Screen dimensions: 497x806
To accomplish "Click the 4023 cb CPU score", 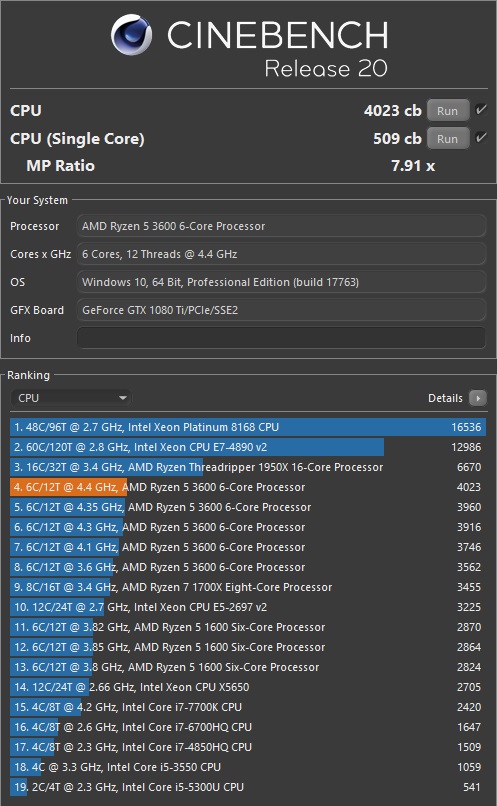I will (x=393, y=111).
